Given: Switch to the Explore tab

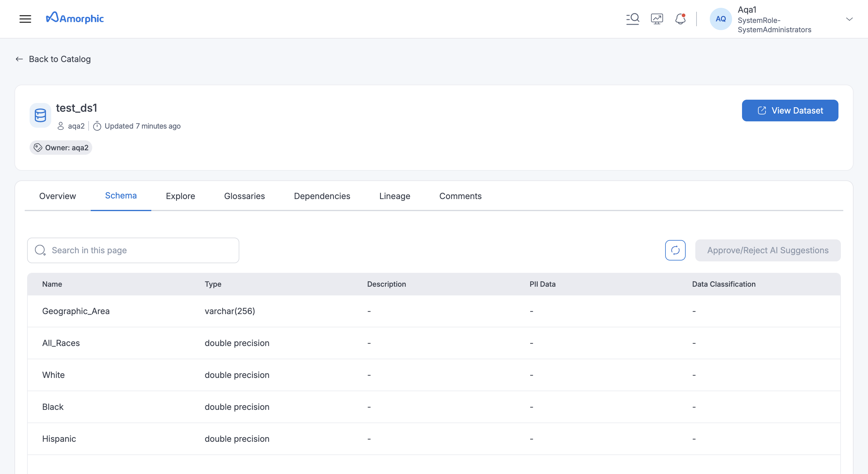Looking at the screenshot, I should click(x=180, y=196).
